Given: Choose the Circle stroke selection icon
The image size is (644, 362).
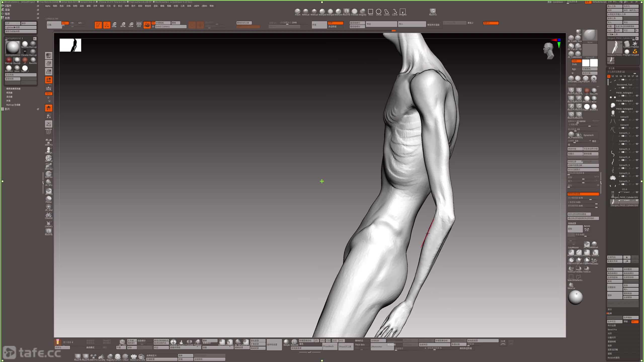Looking at the screenshot, I should click(x=379, y=12).
